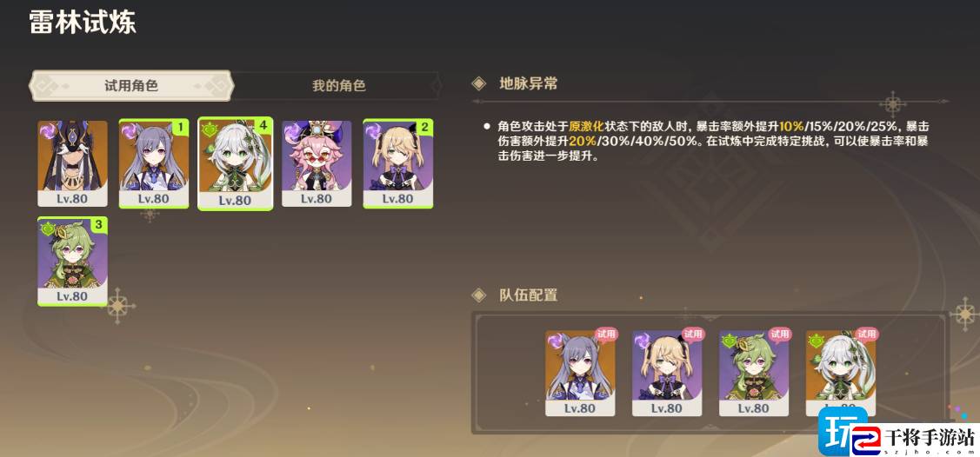This screenshot has width=980, height=457.
Task: Click the diamond icon beside 地脉异常
Action: (479, 83)
